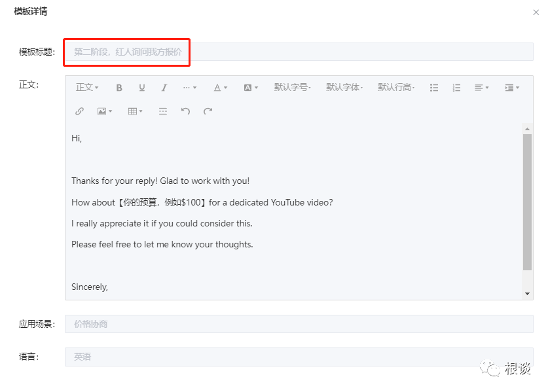
Task: Apply bulleted list formatting
Action: pos(434,88)
